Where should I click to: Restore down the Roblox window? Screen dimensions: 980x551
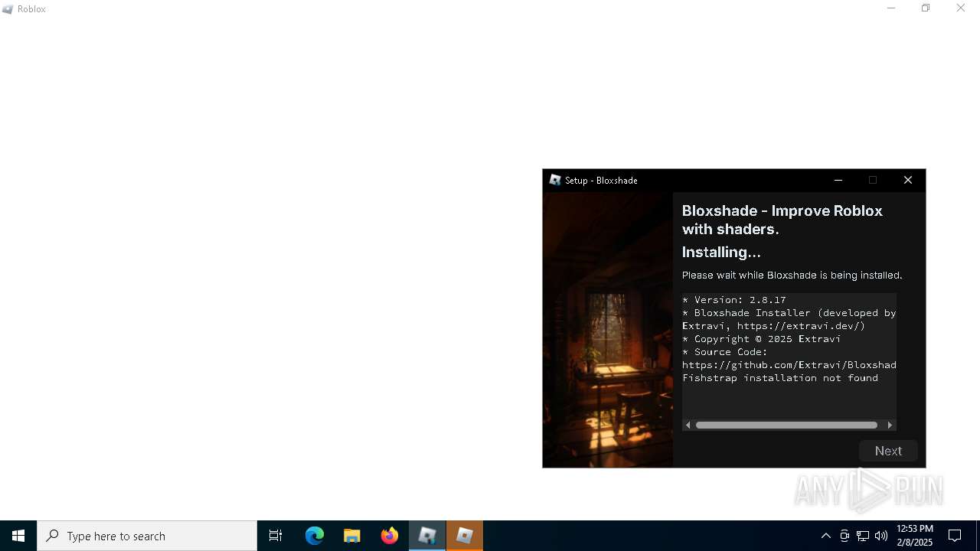(x=926, y=8)
